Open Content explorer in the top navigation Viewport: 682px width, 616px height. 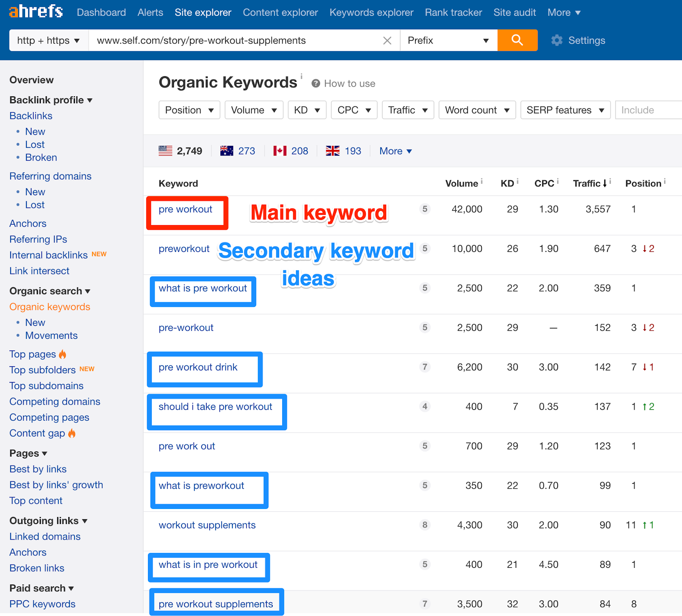coord(280,12)
